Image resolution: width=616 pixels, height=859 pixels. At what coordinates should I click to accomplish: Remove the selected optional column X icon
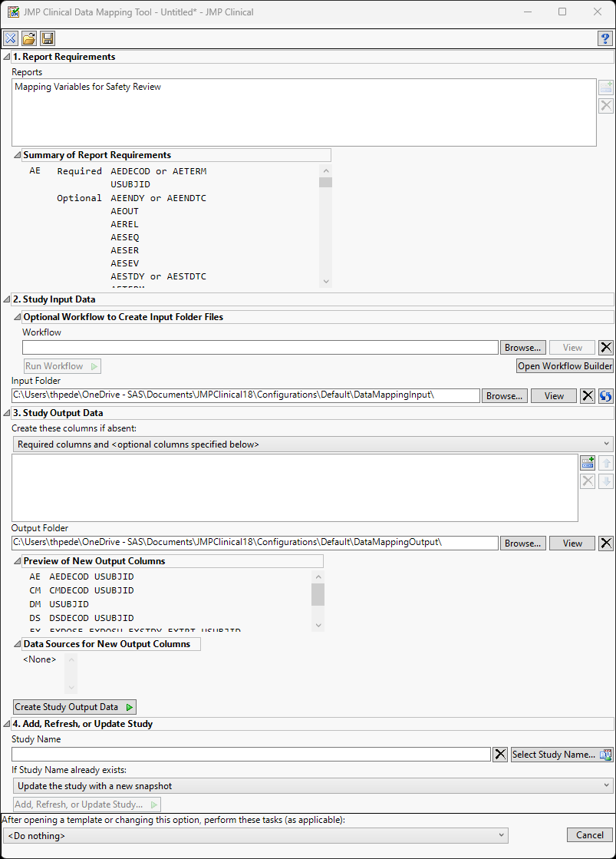pos(588,481)
